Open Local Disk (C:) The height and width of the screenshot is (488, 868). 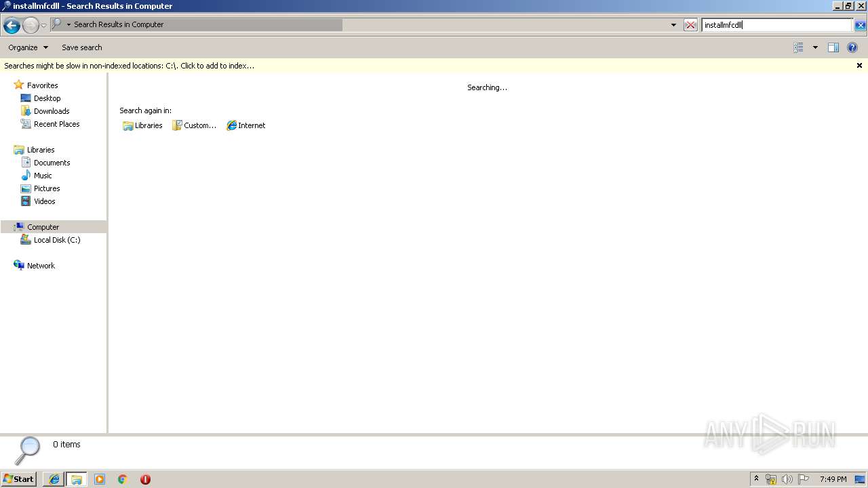(x=57, y=240)
